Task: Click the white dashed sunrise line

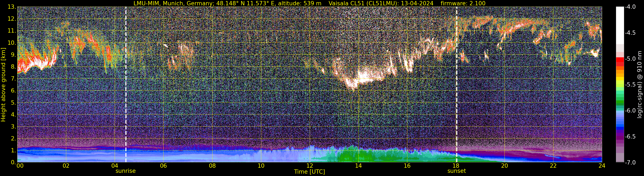Action: pyautogui.click(x=126, y=85)
